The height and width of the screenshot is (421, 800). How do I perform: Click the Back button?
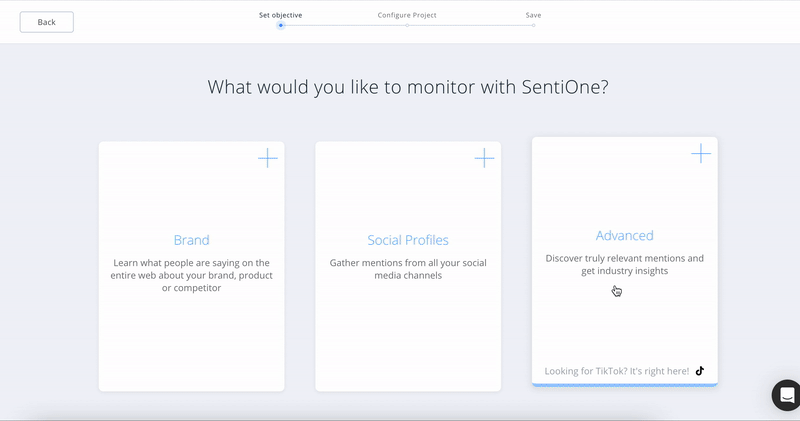(46, 22)
